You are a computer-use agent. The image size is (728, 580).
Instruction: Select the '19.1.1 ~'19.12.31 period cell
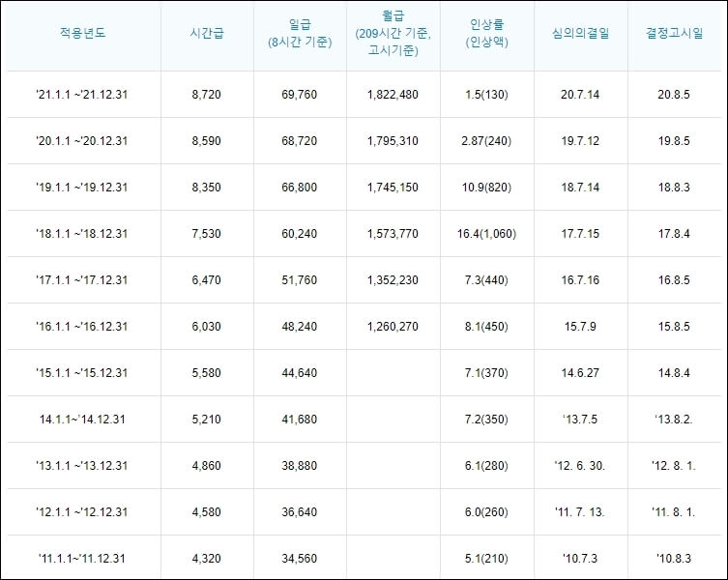pyautogui.click(x=82, y=188)
